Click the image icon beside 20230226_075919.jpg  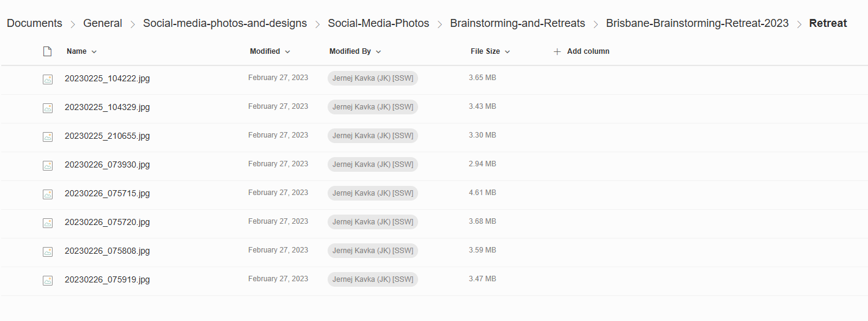(47, 280)
